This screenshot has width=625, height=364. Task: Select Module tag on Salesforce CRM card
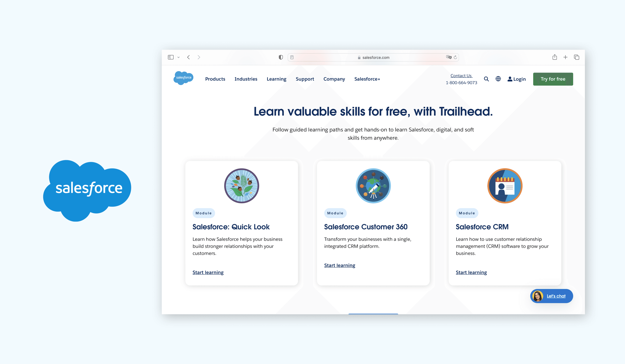[x=467, y=213]
